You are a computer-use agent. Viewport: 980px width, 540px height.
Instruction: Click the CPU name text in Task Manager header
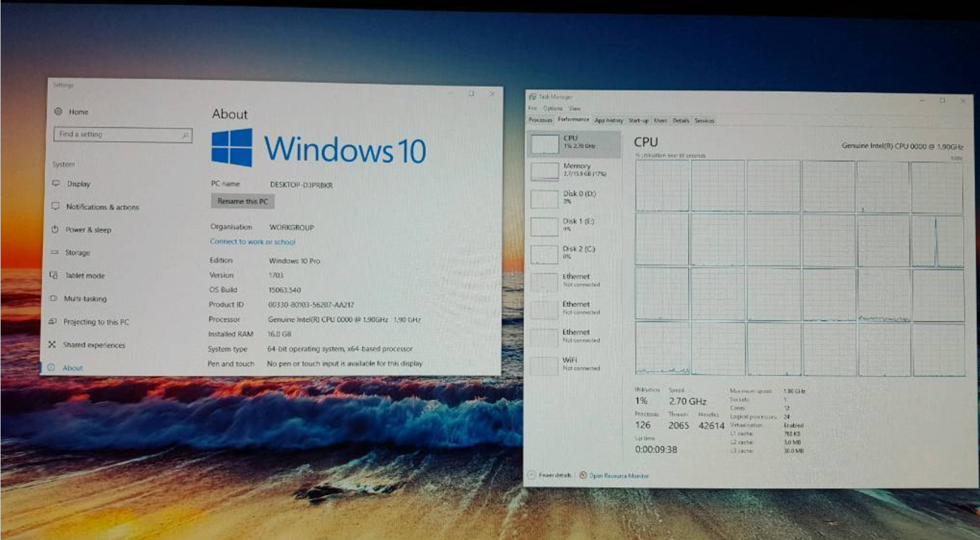coord(902,146)
